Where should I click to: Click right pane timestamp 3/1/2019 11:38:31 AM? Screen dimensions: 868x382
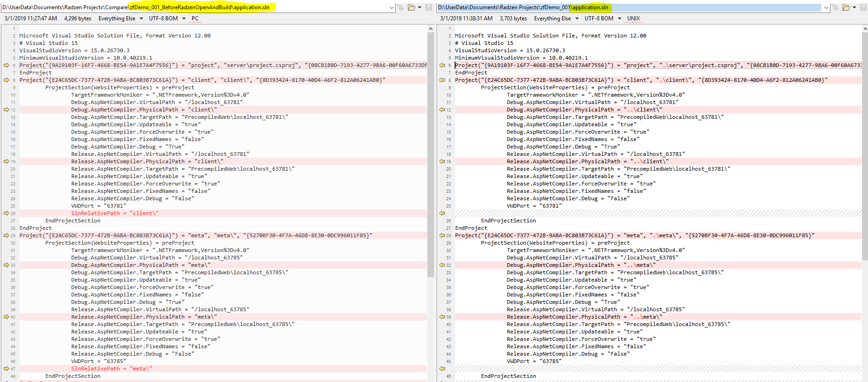click(x=466, y=18)
